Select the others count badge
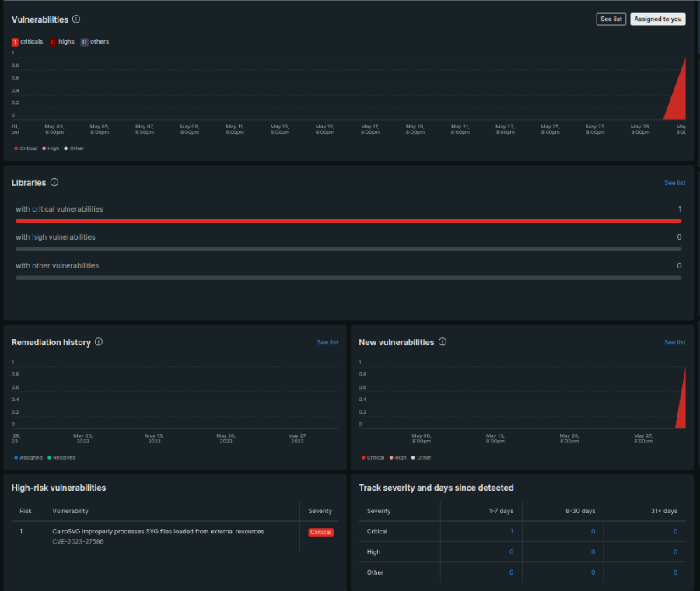The width and height of the screenshot is (700, 591). coord(84,42)
